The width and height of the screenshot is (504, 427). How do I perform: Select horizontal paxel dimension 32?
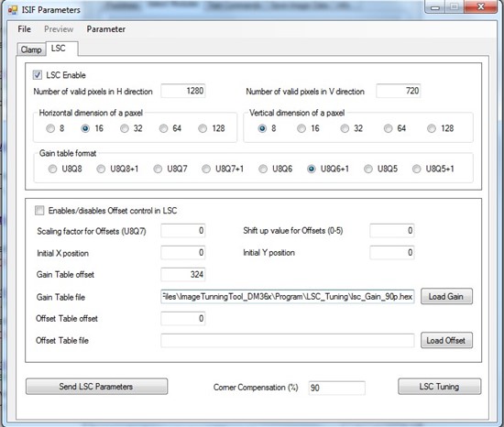tap(125, 128)
